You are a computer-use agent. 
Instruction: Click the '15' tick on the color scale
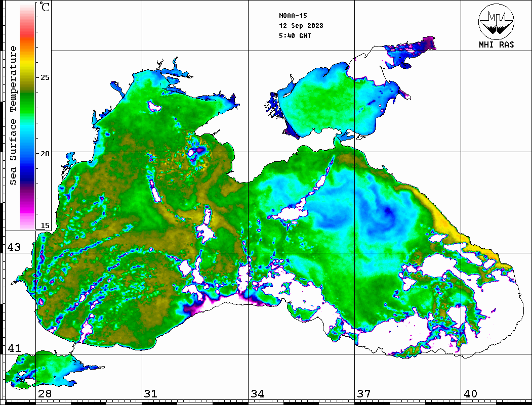point(45,226)
